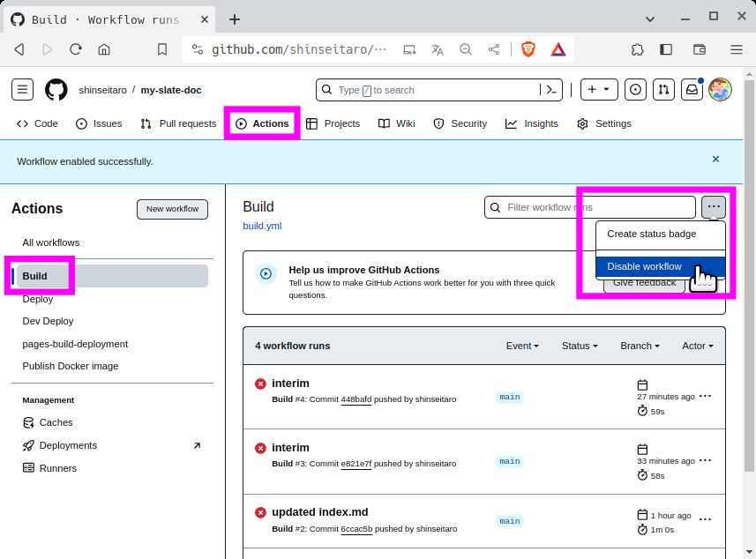
Task: Open Caches under Management
Action: pos(49,422)
